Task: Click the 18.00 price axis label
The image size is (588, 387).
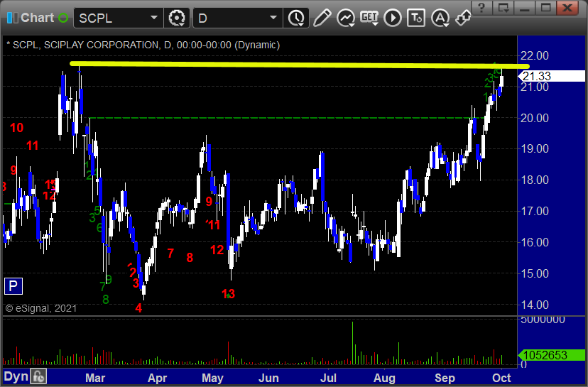Action: [534, 180]
